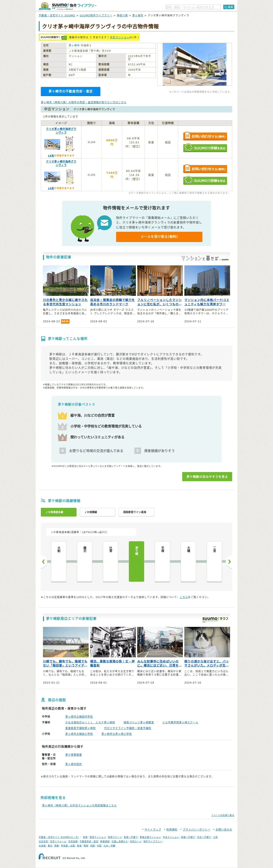Click お問い合わせする for 7280万円 listing

205,168
